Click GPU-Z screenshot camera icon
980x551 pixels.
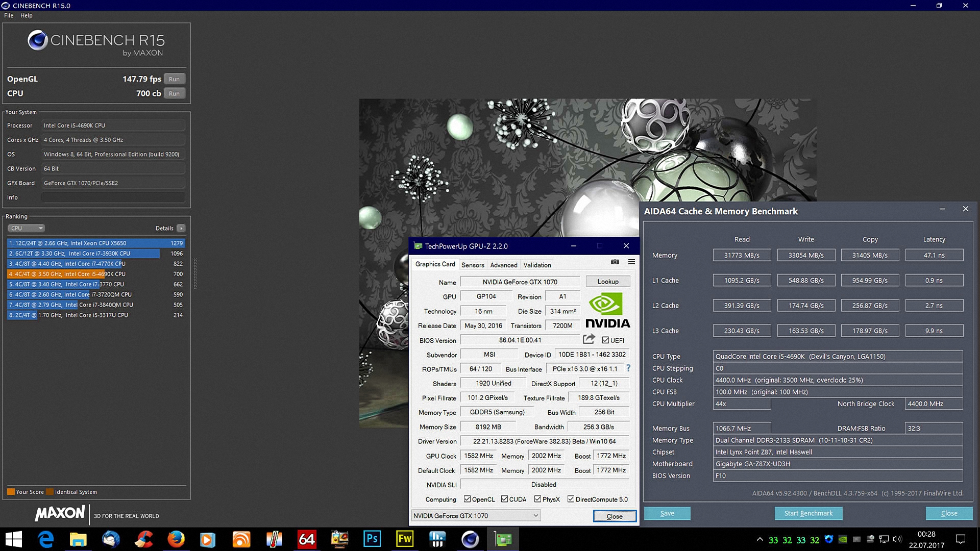[x=615, y=262]
